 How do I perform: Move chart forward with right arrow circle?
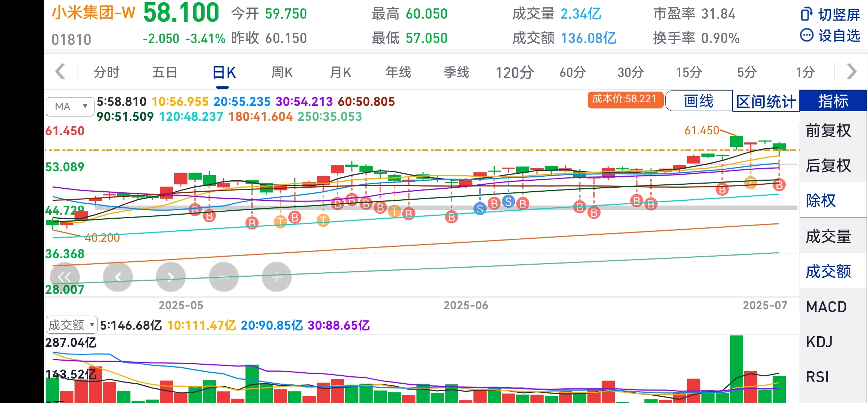pos(171,277)
